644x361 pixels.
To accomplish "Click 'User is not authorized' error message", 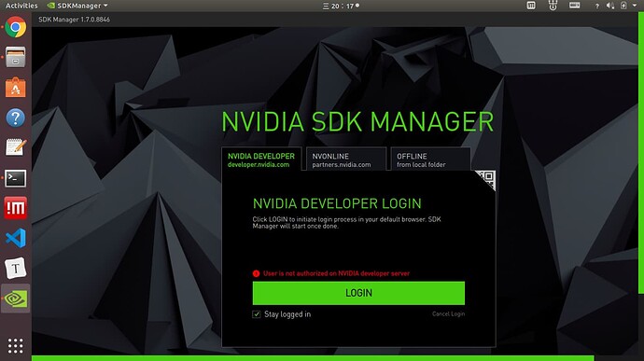I will coord(336,273).
